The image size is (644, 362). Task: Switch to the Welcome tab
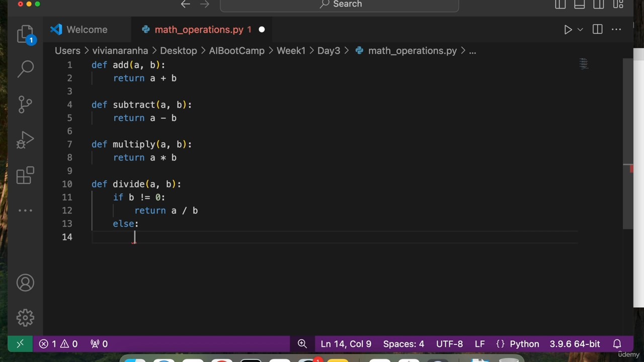point(87,30)
